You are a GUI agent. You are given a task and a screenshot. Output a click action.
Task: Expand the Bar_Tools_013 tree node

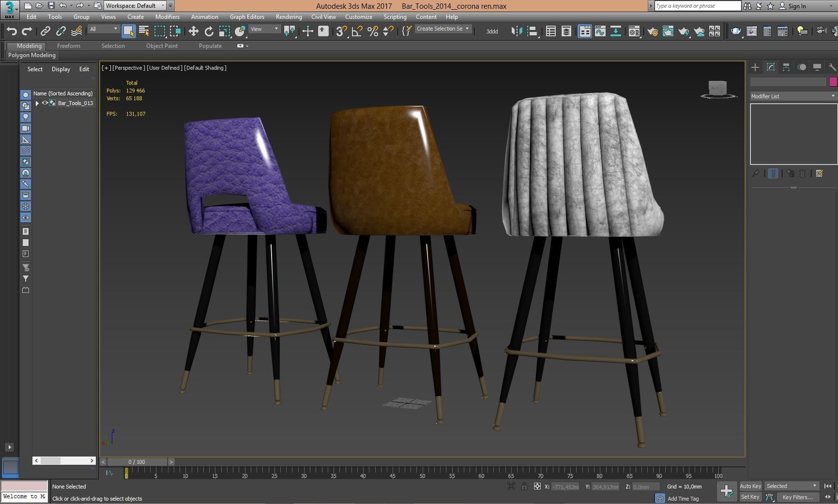click(x=37, y=103)
